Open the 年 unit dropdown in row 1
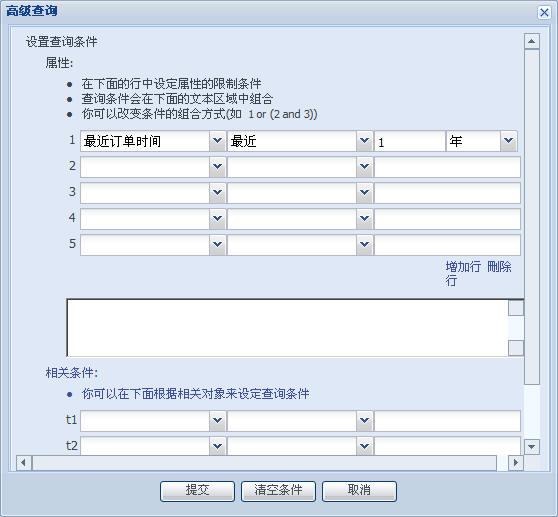The image size is (558, 517). [508, 141]
